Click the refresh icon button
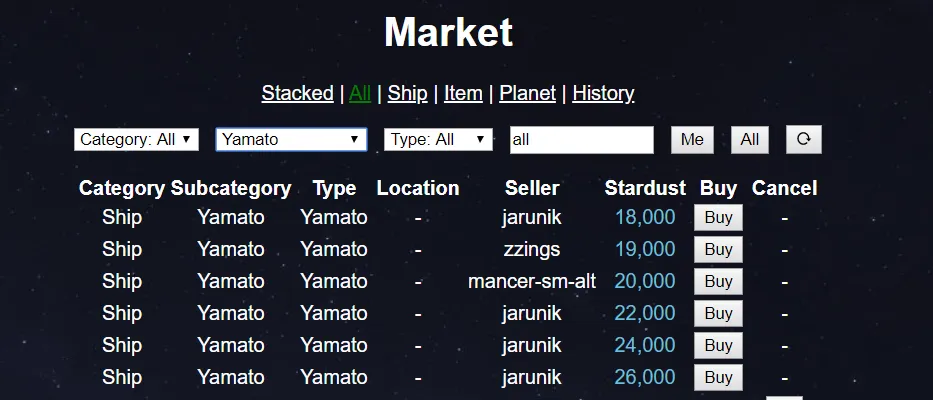 point(803,140)
